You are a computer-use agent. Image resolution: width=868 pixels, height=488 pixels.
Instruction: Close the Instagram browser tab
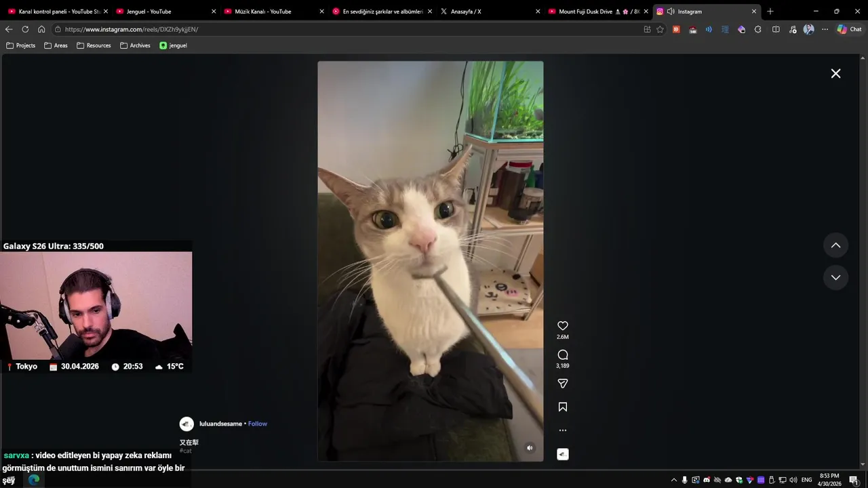click(753, 12)
